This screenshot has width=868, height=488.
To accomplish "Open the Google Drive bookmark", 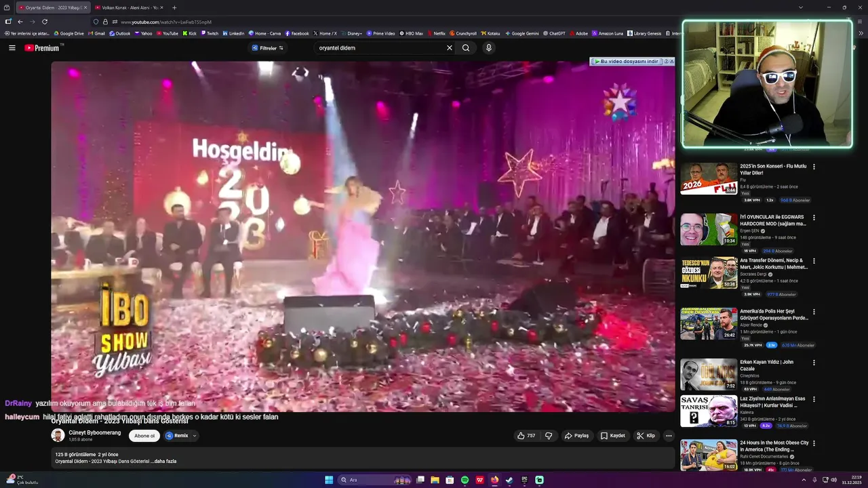I will pyautogui.click(x=69, y=33).
